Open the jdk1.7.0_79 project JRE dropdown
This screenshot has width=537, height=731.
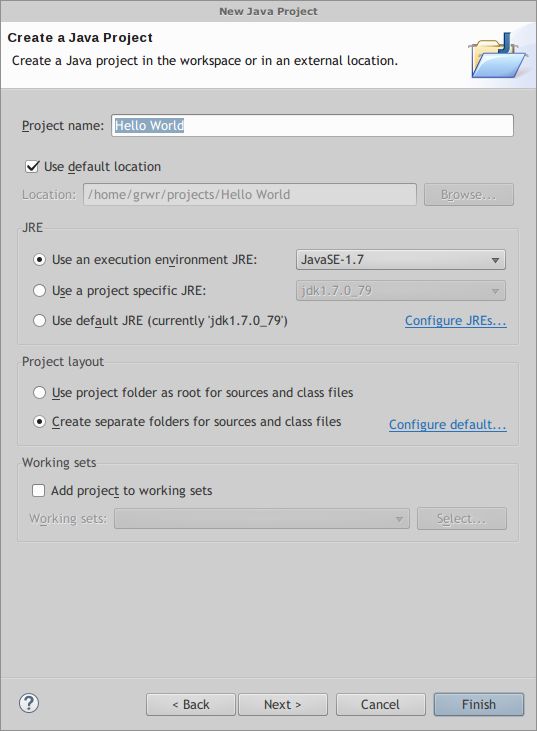click(400, 290)
